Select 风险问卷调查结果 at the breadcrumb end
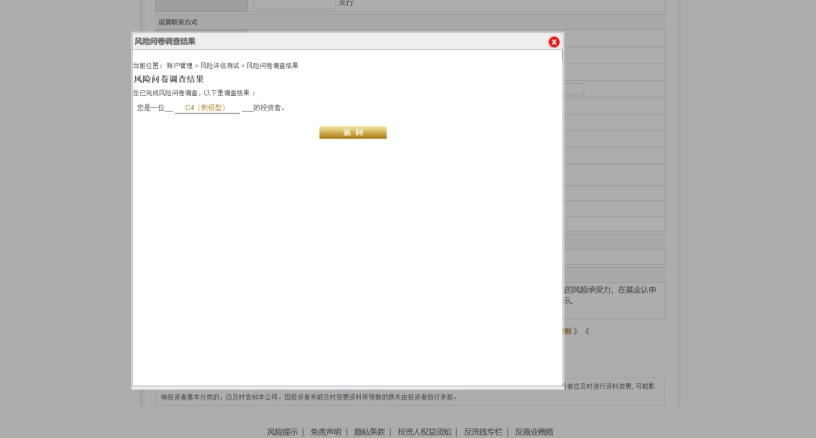The width and height of the screenshot is (816, 438). tap(272, 66)
